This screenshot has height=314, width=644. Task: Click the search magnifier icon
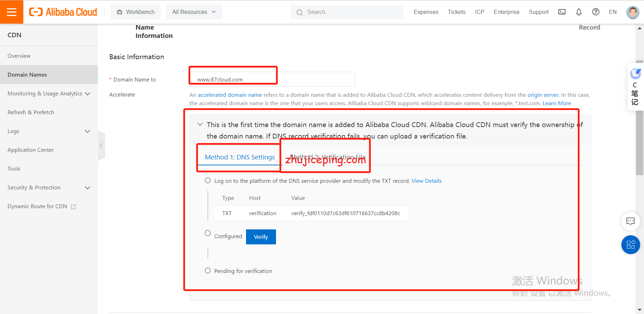pos(299,12)
